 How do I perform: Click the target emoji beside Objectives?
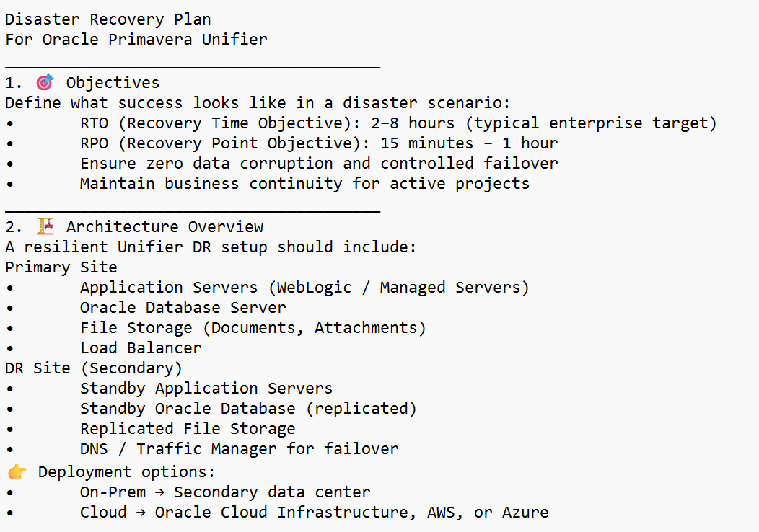pos(45,82)
